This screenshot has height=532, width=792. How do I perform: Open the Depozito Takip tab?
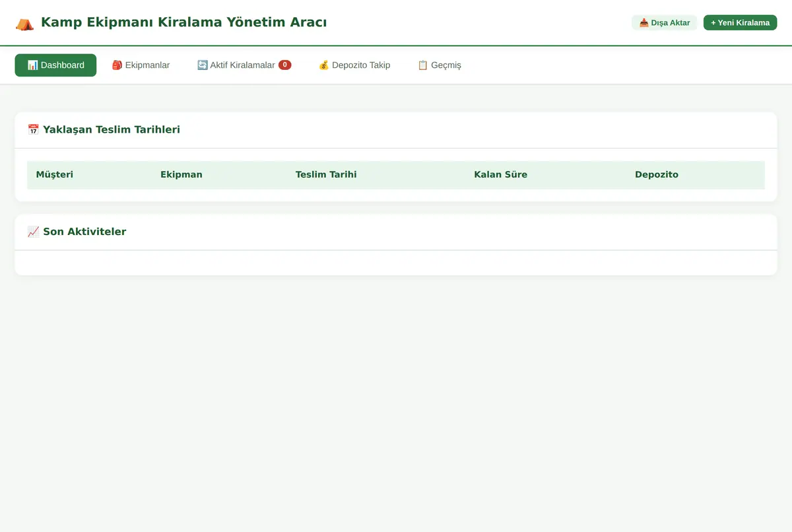tap(354, 65)
